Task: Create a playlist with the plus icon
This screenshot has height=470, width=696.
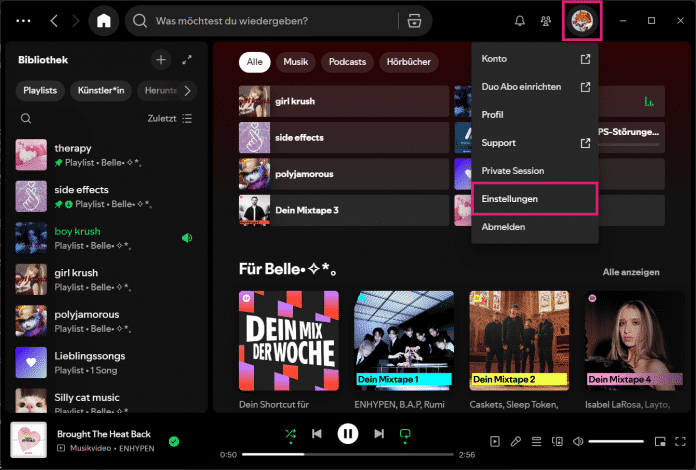Action: coord(161,60)
